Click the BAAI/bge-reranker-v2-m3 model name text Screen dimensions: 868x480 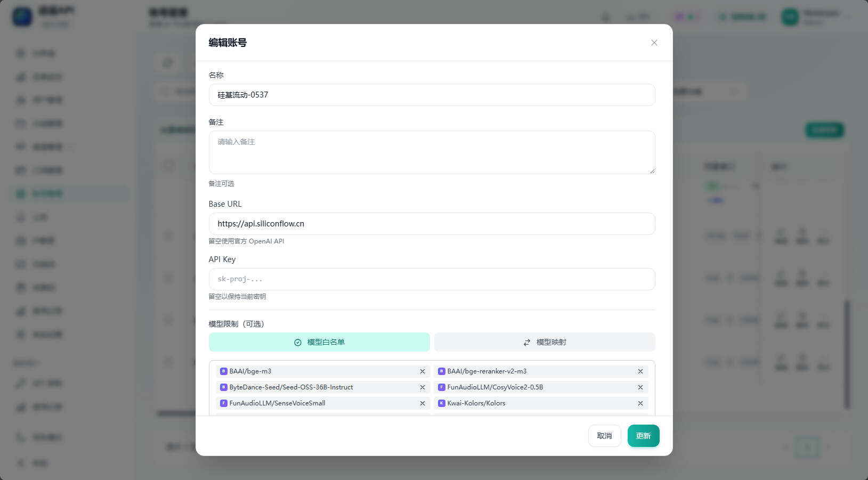pyautogui.click(x=487, y=371)
